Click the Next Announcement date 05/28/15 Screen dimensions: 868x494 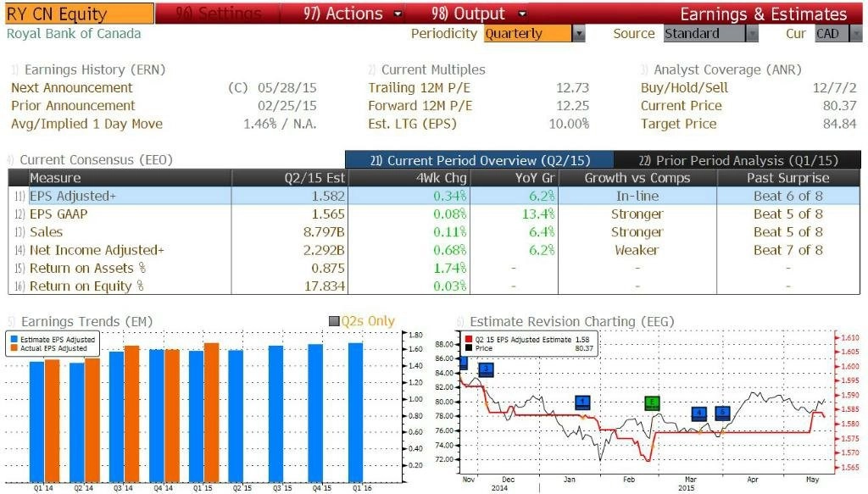tap(287, 87)
